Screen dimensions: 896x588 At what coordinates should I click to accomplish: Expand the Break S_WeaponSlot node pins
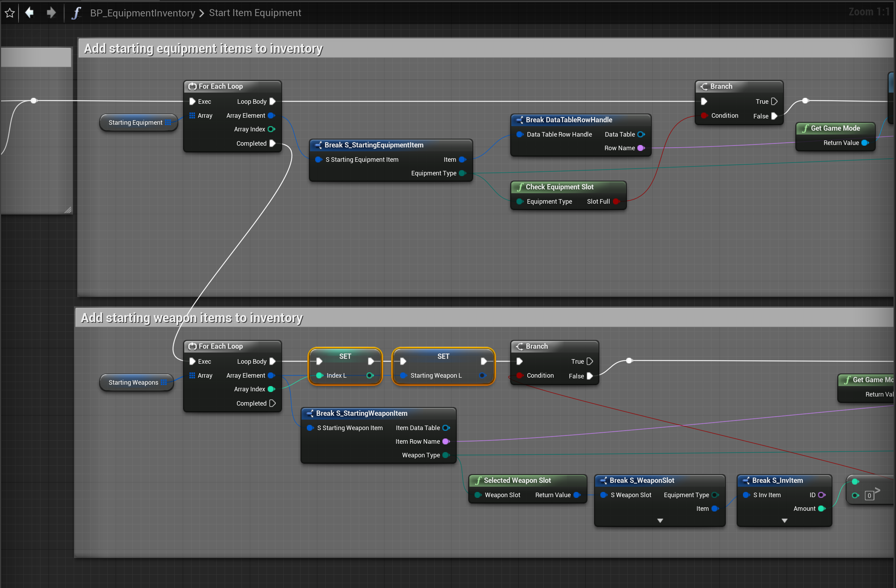pyautogui.click(x=660, y=521)
